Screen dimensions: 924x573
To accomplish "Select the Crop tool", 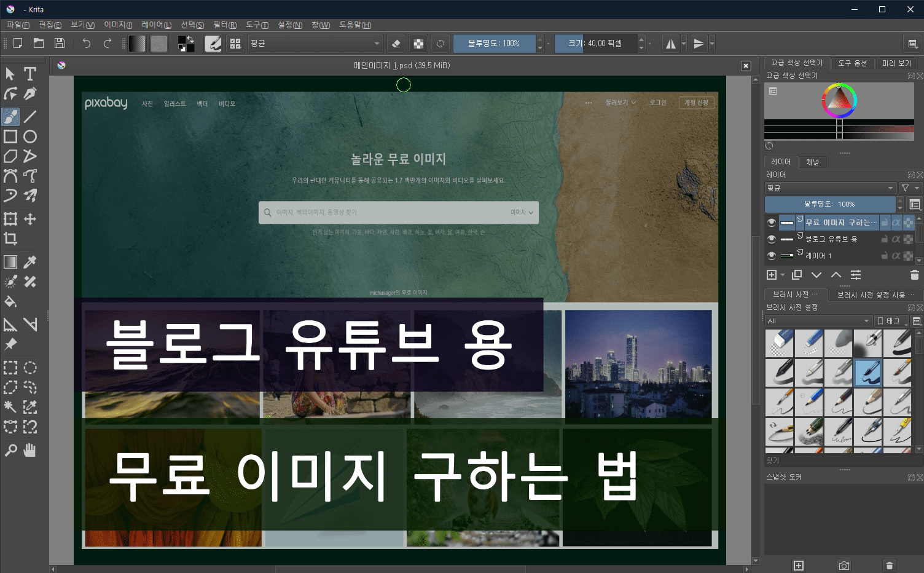I will pos(10,239).
